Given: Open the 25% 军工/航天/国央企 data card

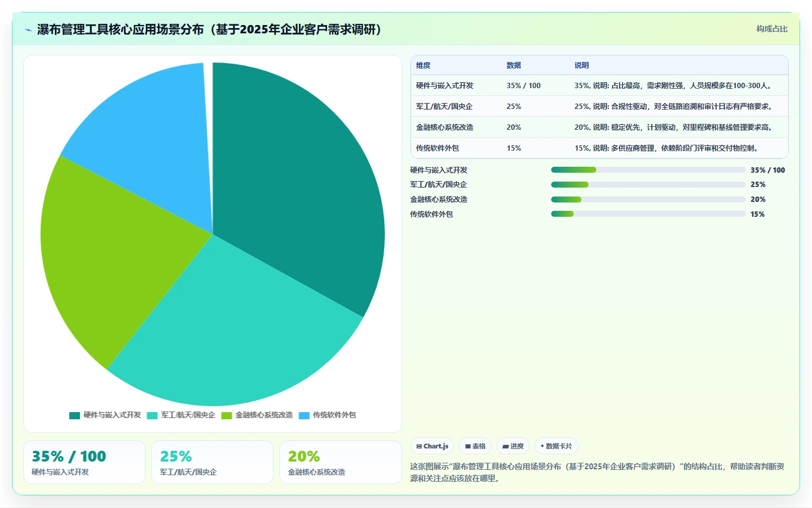Looking at the screenshot, I should (x=212, y=462).
